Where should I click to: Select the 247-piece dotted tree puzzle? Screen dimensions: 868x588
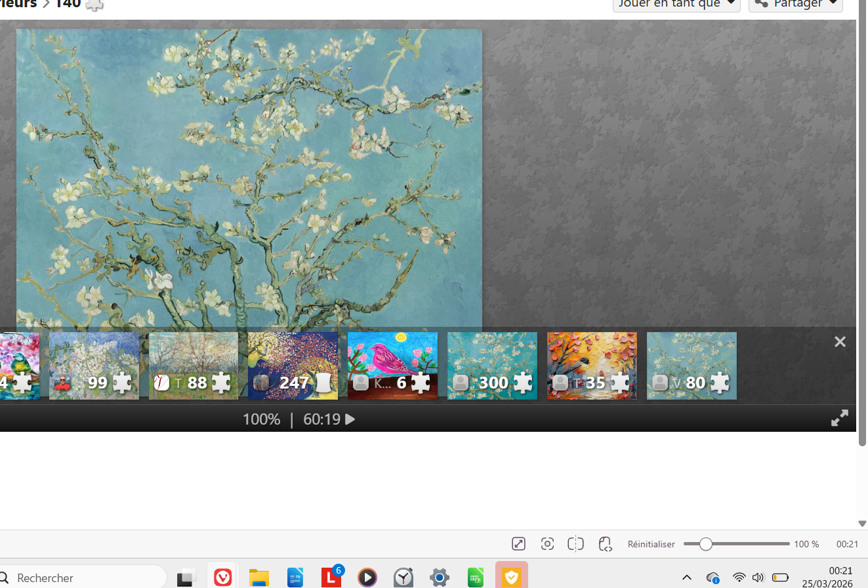point(293,366)
